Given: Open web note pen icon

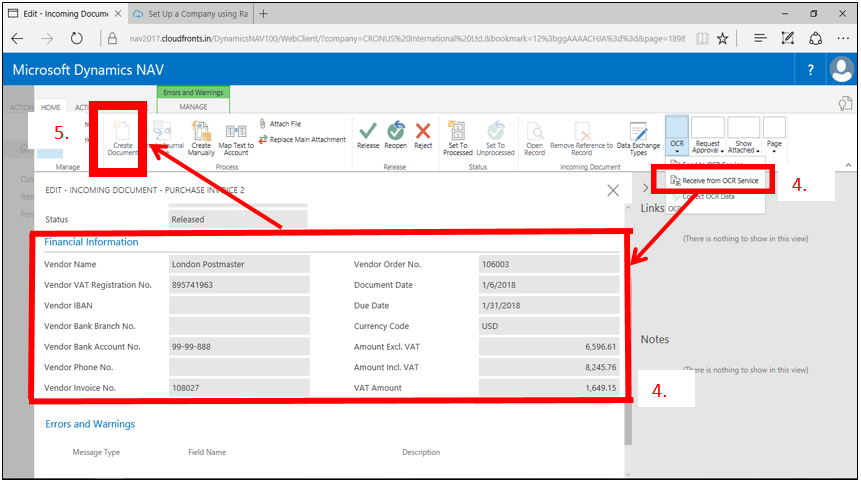Looking at the screenshot, I should [787, 38].
